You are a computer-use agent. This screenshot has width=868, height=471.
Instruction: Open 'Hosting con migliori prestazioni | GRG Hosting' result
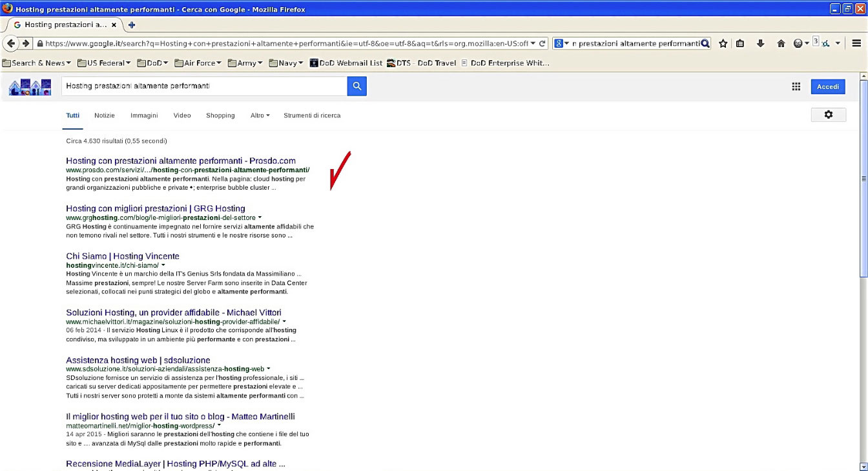point(156,208)
